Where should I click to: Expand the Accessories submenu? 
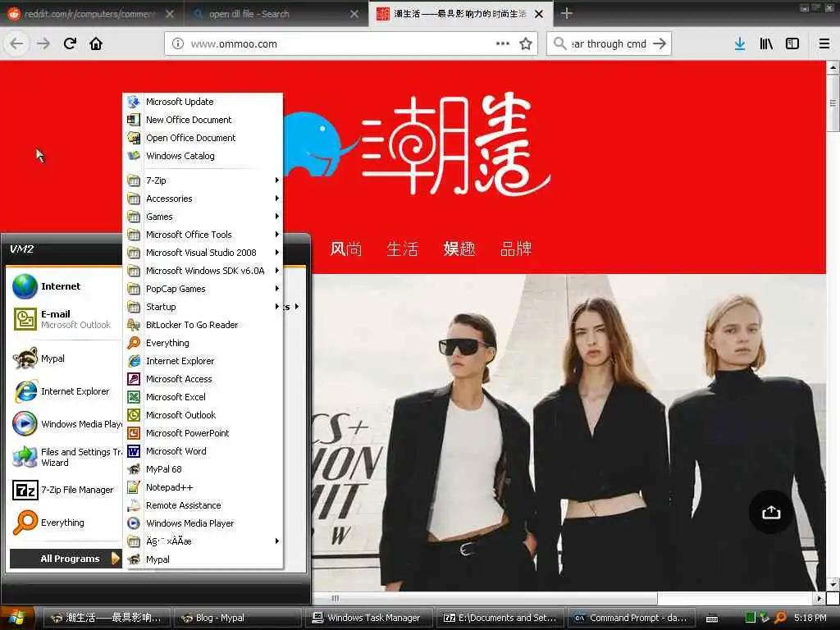(203, 199)
